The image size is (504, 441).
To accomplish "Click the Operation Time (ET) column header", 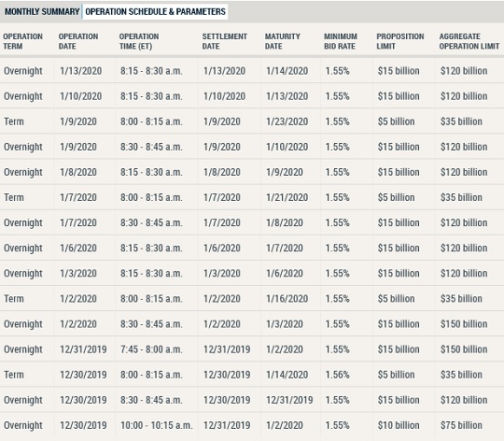I will point(139,41).
